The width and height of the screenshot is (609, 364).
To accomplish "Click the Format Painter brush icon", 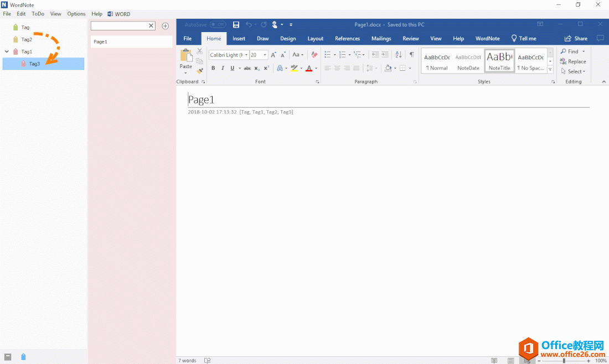I will coord(200,70).
